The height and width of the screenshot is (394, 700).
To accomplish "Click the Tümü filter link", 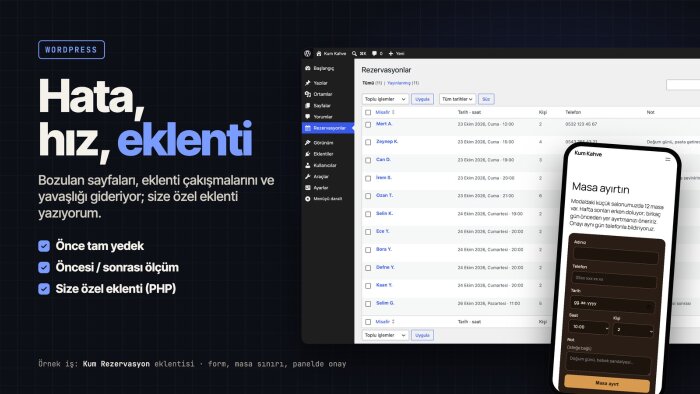I will pos(368,83).
